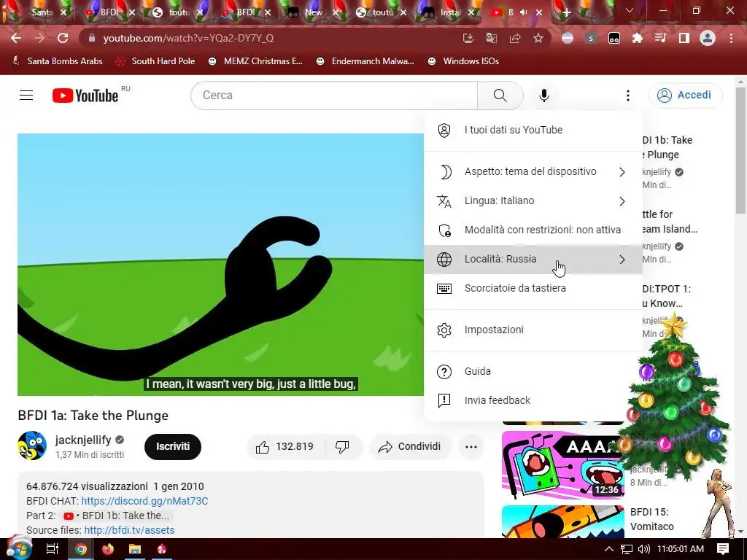The image size is (747, 560).
Task: Open Scorciatoie da tastiera
Action: coord(533,288)
